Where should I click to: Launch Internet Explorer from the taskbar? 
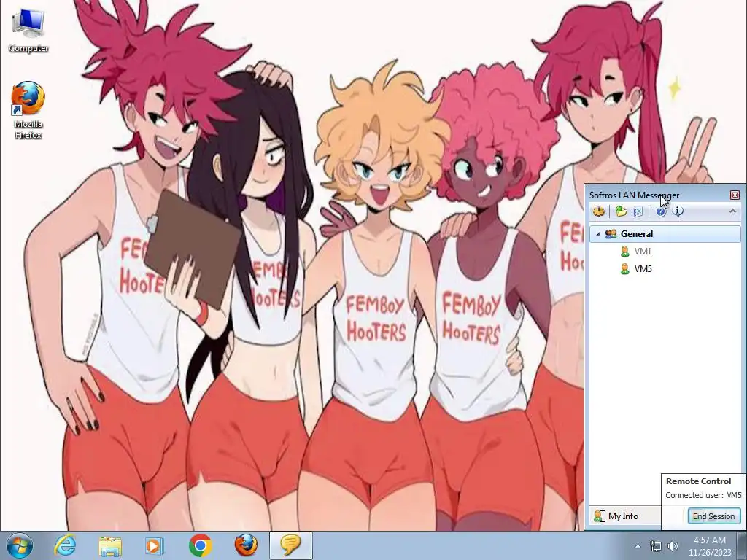(65, 545)
